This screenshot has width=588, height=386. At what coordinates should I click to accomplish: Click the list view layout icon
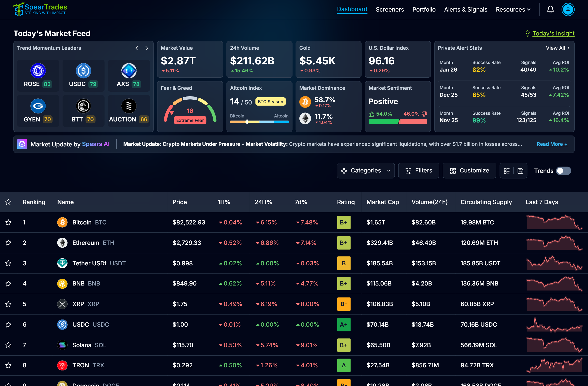pos(507,171)
